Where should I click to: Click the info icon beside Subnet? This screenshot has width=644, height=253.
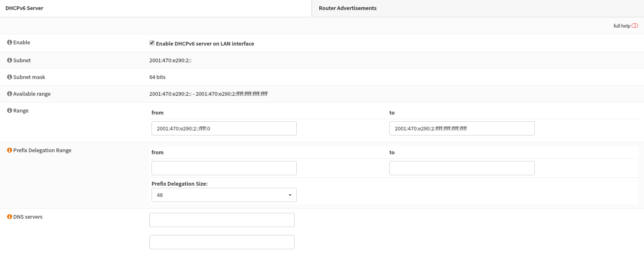pyautogui.click(x=10, y=61)
